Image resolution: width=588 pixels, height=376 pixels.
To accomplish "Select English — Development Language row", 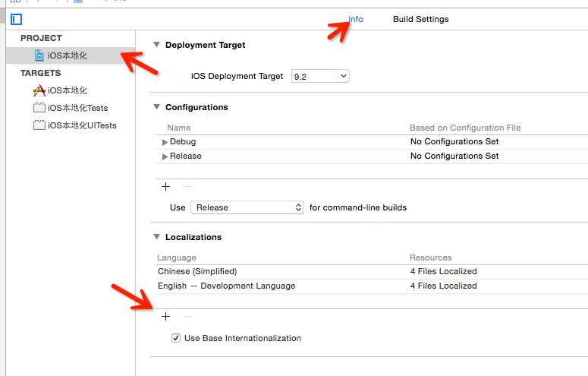I will tap(372, 286).
